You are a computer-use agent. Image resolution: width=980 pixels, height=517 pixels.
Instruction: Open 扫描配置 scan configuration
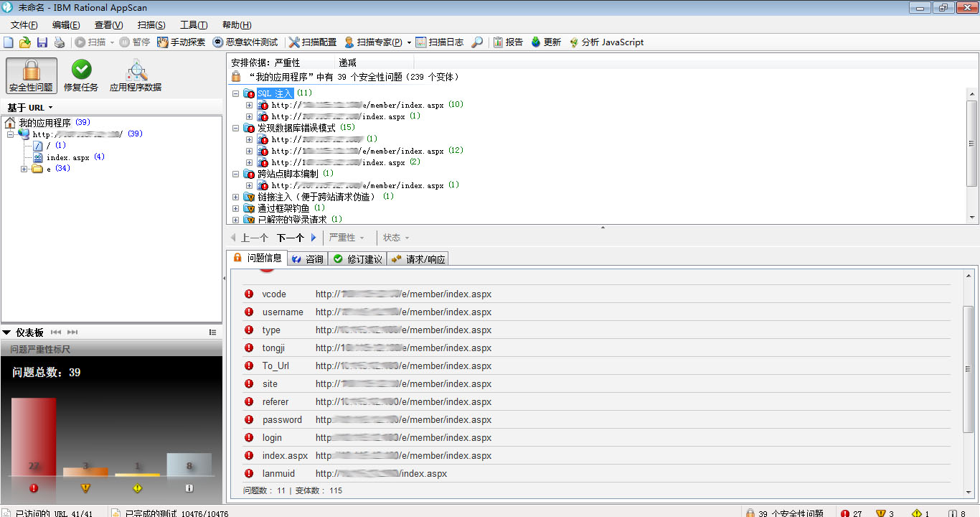pos(313,42)
